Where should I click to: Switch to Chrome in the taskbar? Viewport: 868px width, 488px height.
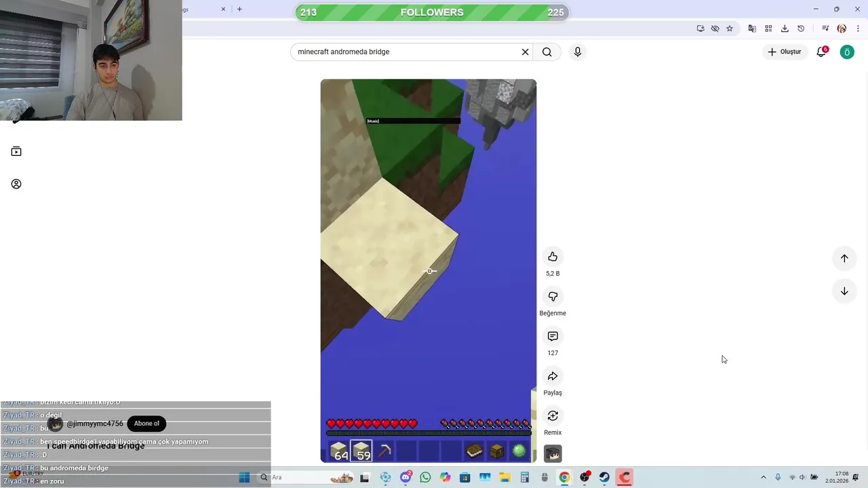click(x=564, y=478)
